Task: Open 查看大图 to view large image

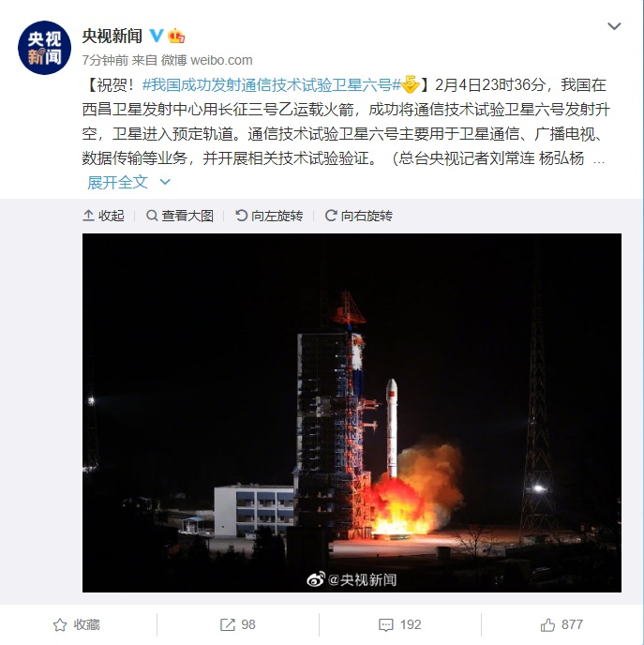Action: pyautogui.click(x=180, y=216)
